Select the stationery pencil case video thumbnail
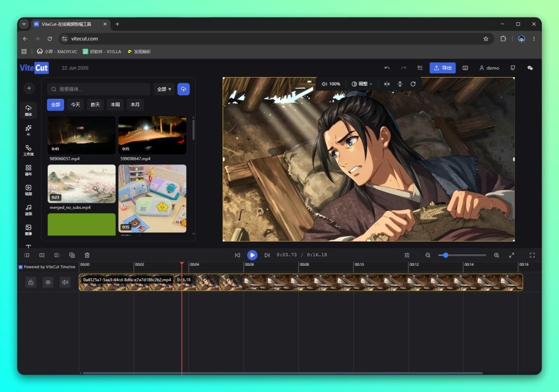 point(152,198)
